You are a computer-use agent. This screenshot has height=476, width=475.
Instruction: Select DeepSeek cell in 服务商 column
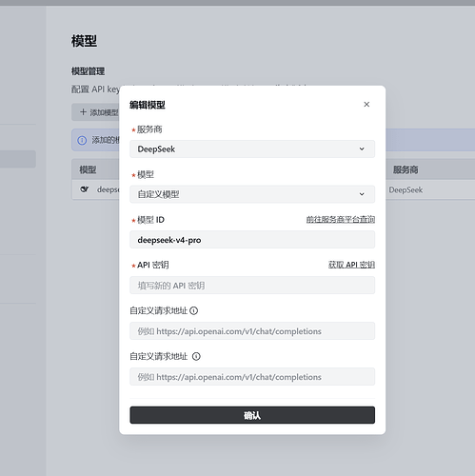click(406, 189)
